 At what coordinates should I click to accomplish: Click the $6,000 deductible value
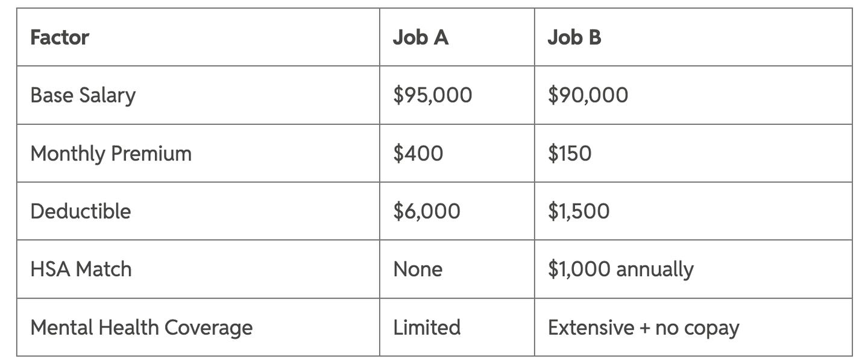tap(427, 211)
